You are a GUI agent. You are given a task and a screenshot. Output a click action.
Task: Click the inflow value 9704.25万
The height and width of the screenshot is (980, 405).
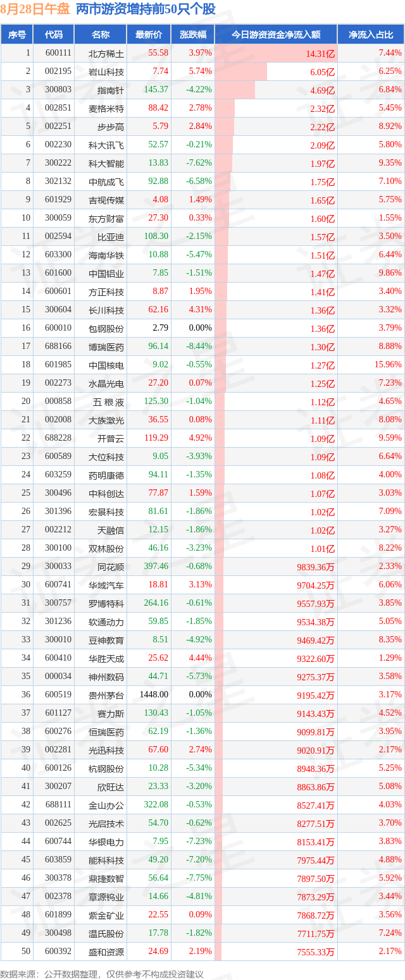[x=315, y=585]
